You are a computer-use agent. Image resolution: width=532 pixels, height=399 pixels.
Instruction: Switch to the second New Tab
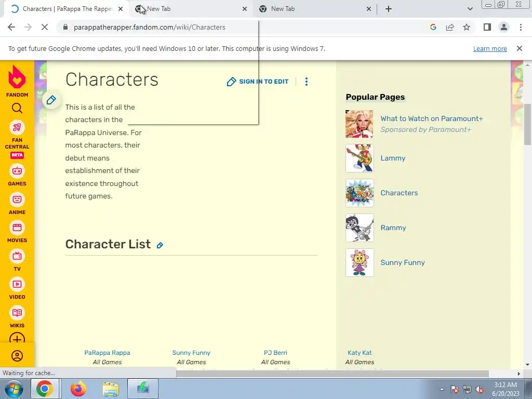(x=190, y=9)
